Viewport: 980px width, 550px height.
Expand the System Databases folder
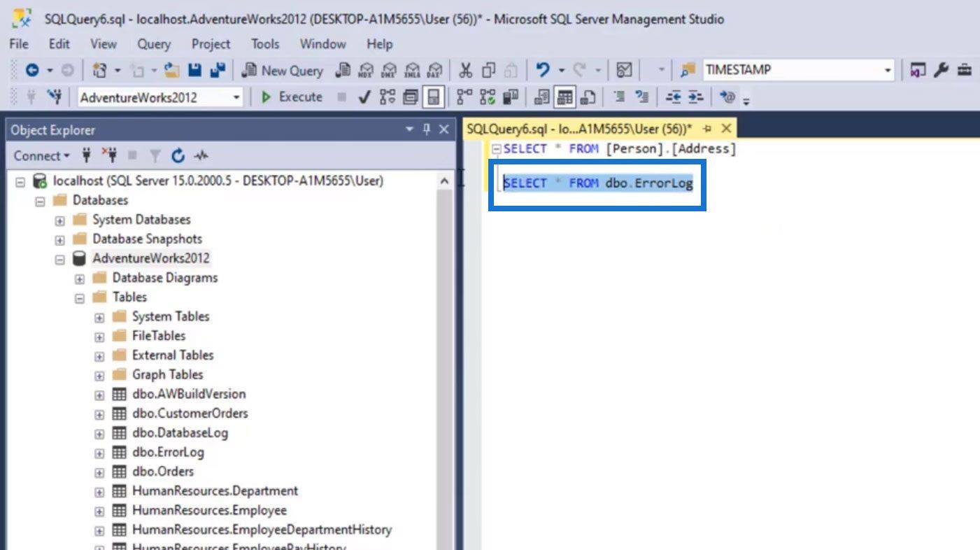(x=59, y=220)
